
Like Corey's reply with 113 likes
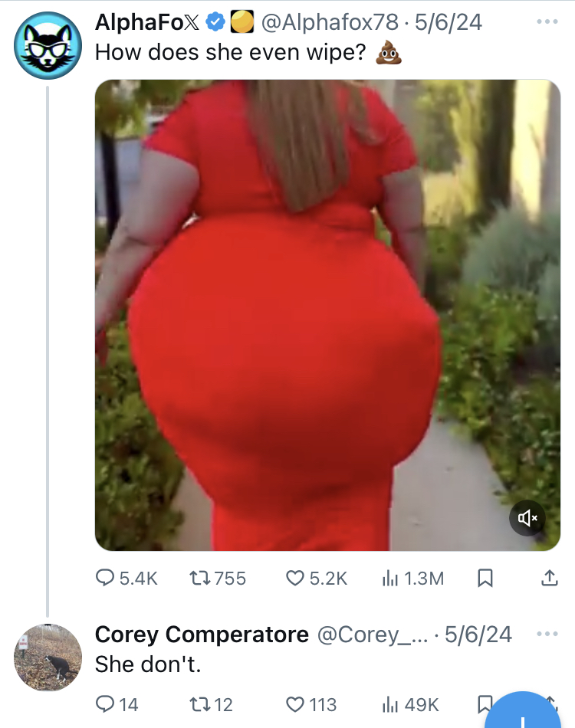click(x=310, y=704)
